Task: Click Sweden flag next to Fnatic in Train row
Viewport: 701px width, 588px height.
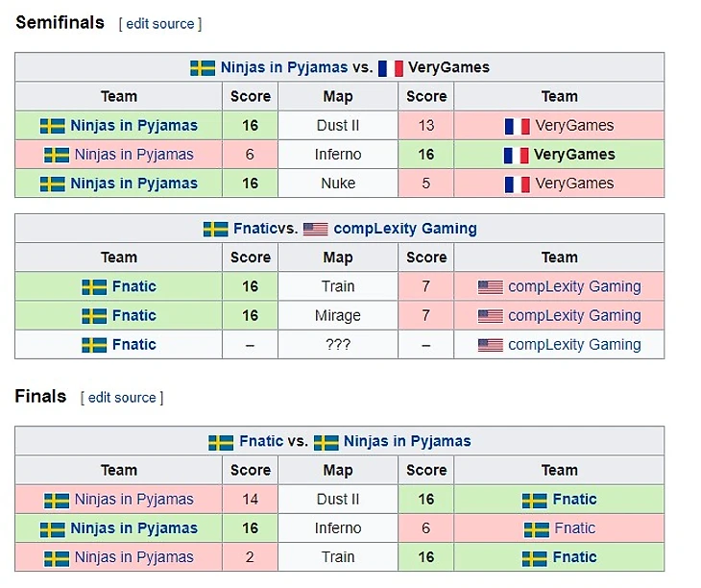Action: (94, 287)
